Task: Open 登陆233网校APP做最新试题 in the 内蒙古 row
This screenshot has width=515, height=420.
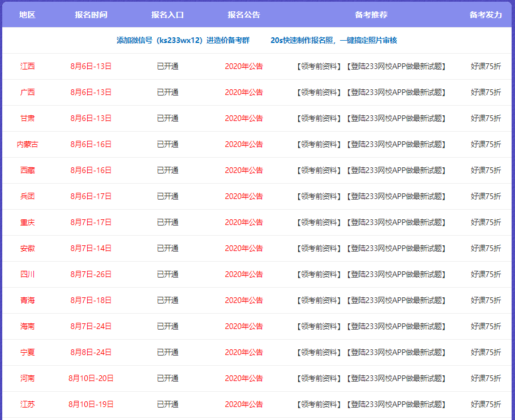Action: click(396, 144)
